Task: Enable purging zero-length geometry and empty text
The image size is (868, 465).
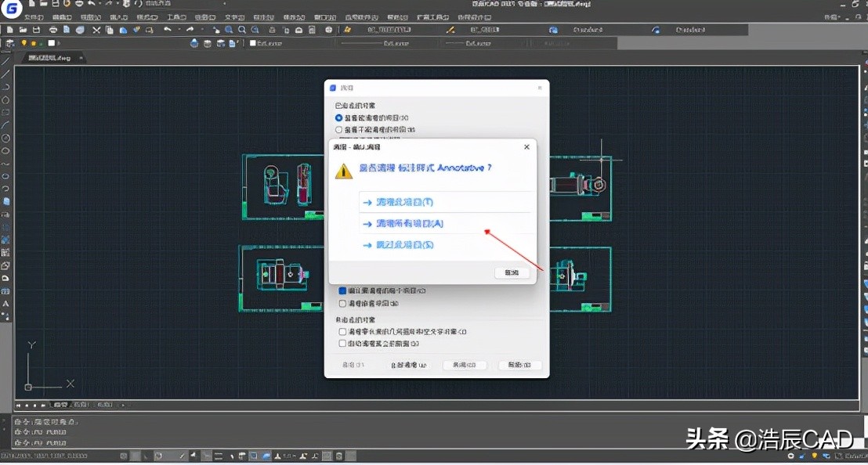Action: click(x=342, y=331)
